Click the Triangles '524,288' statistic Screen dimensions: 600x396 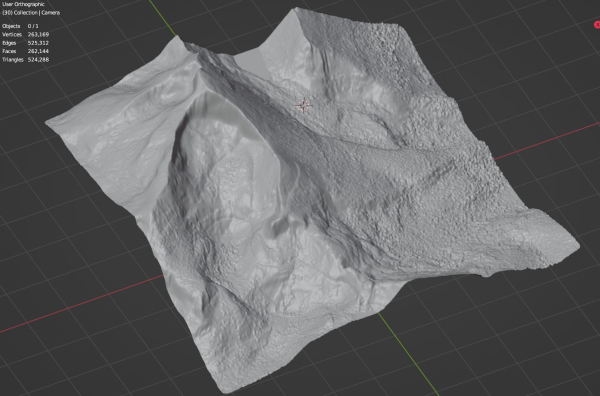38,60
